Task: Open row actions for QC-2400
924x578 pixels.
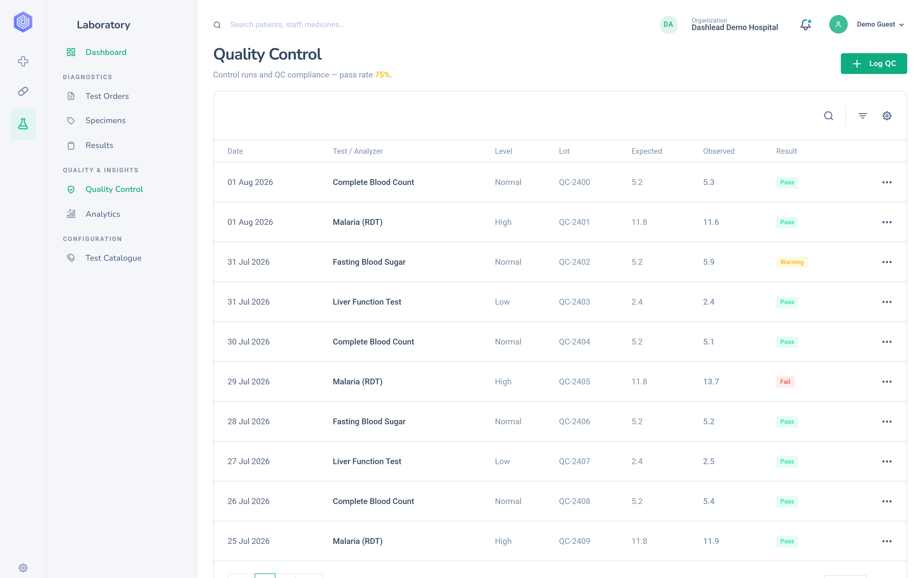Action: click(887, 182)
